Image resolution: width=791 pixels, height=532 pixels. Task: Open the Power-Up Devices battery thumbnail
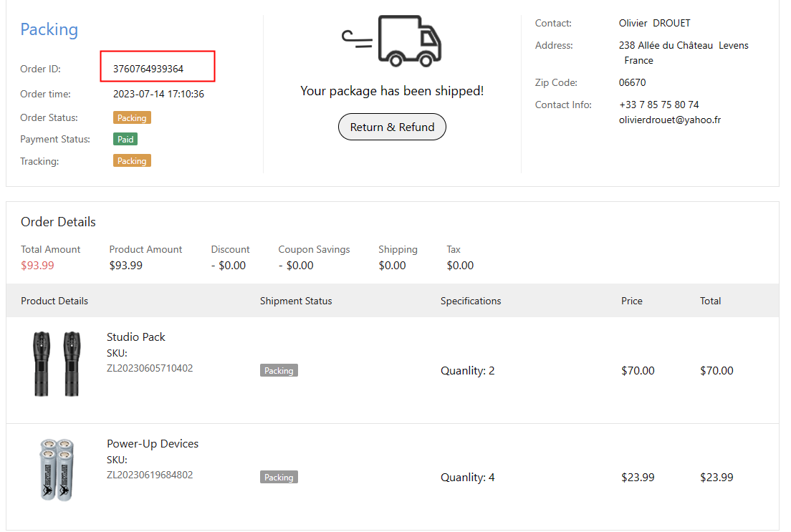[x=57, y=470]
